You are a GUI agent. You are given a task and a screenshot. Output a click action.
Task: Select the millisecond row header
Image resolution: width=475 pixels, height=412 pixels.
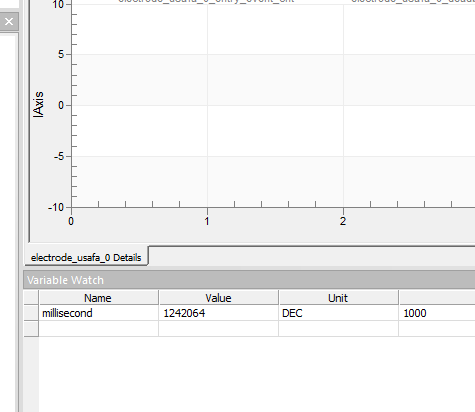pos(31,313)
